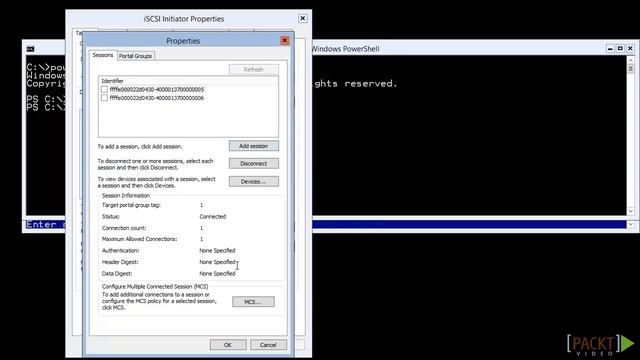
Task: Click the Refresh button
Action: point(253,69)
